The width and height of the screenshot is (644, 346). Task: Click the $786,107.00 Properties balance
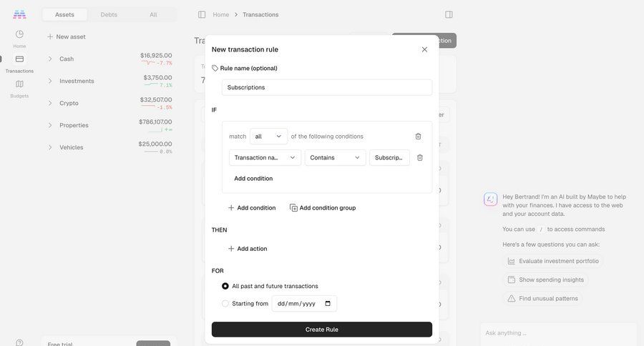[155, 122]
